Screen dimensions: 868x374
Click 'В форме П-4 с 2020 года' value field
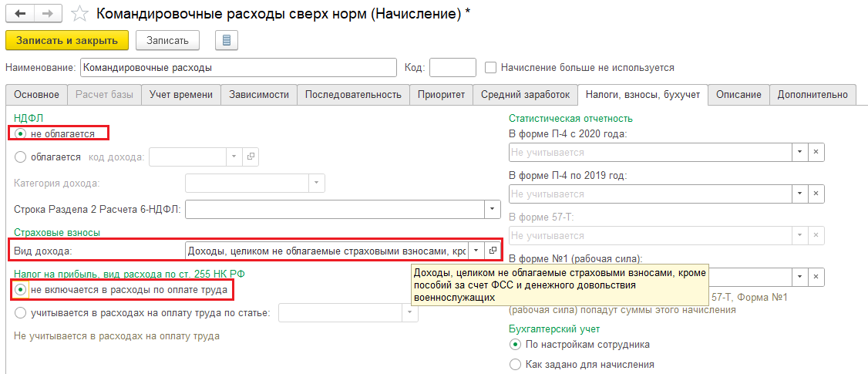click(x=651, y=152)
